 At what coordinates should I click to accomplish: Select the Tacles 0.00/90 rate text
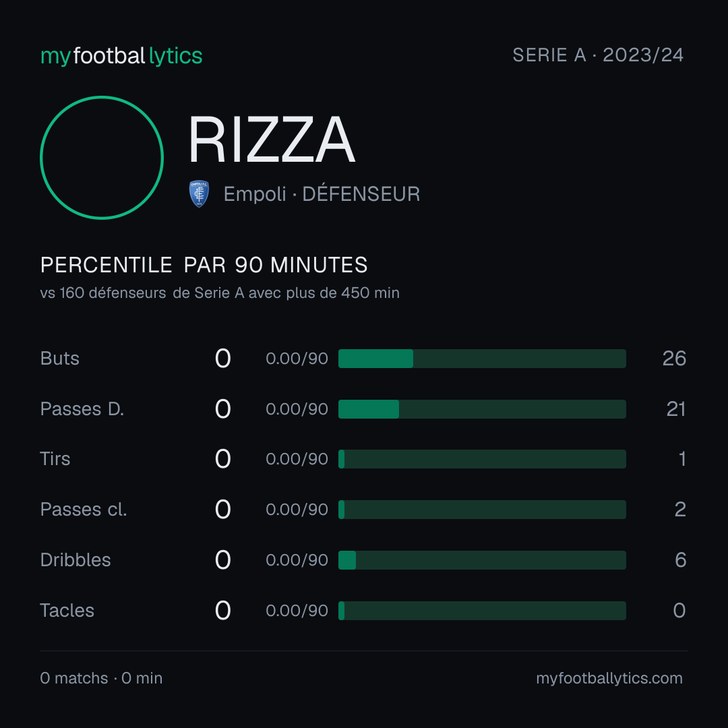(x=297, y=611)
